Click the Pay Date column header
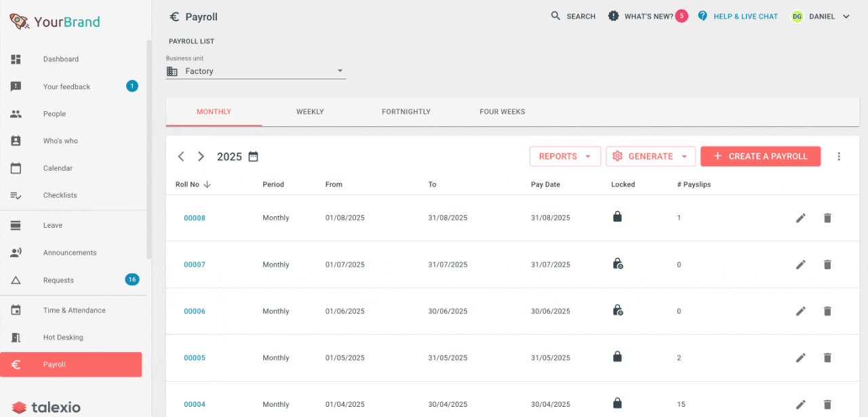This screenshot has height=417, width=868. point(545,184)
